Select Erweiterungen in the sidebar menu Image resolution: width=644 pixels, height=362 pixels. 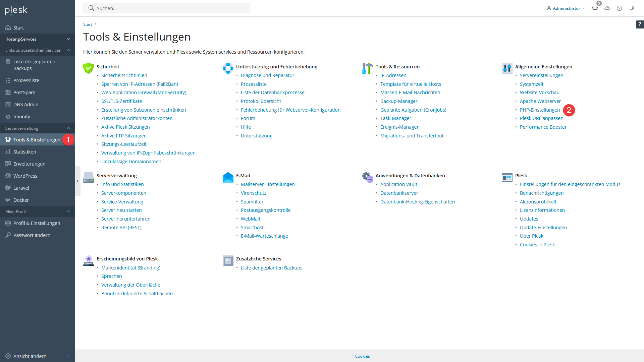pyautogui.click(x=29, y=164)
